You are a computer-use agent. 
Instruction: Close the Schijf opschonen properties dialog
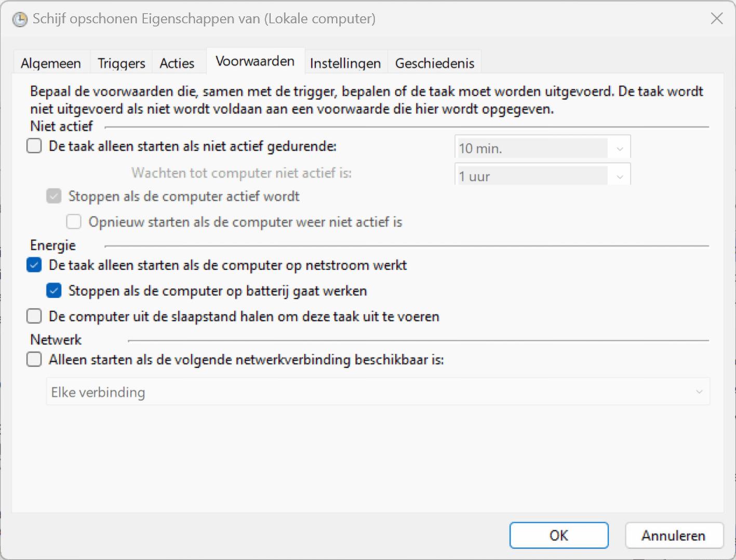coord(717,19)
